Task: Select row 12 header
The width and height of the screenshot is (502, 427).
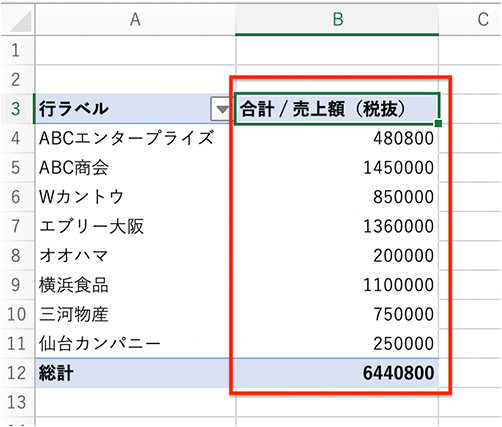Action: (17, 373)
